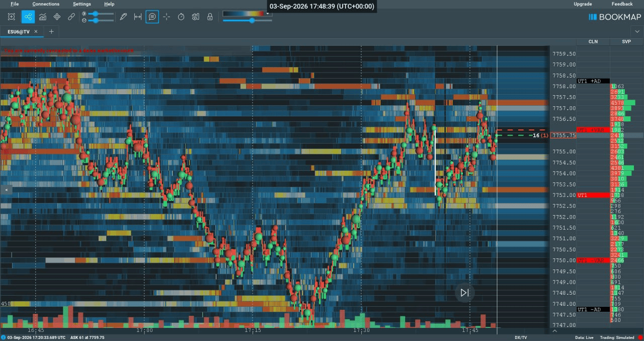Adjust the lower contrast slider
This screenshot has height=341, width=644.
[x=101, y=21]
